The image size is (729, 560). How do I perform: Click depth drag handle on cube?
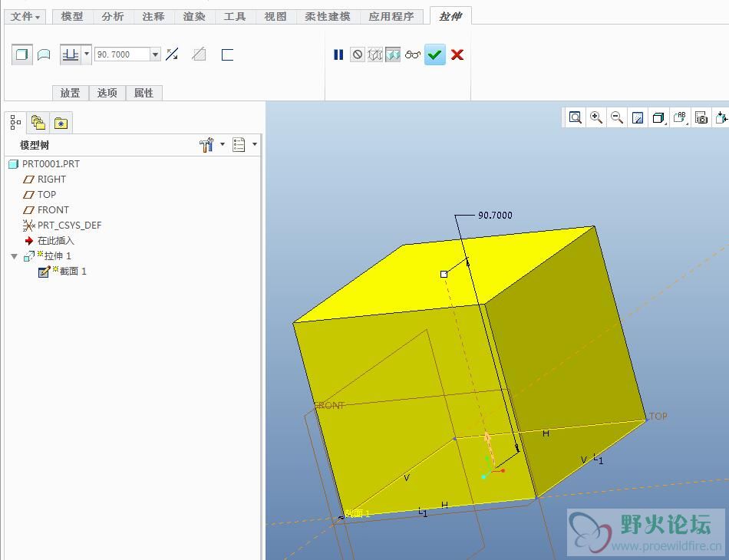pos(444,274)
